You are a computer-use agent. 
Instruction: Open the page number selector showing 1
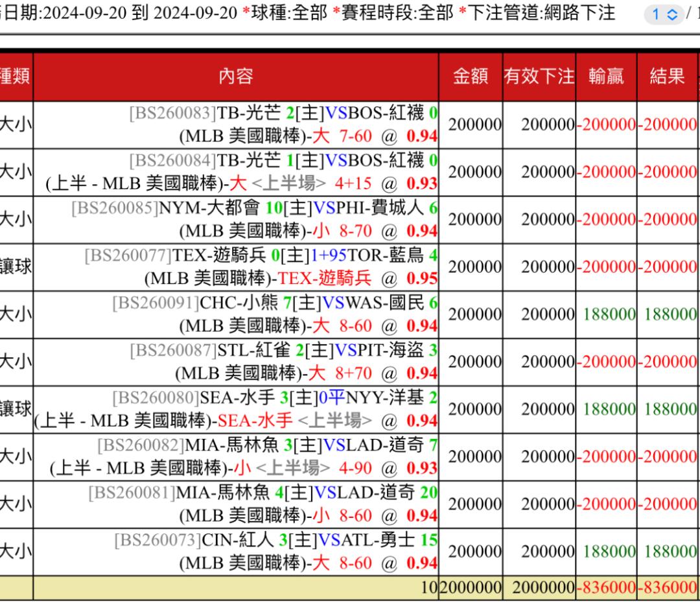pyautogui.click(x=664, y=15)
